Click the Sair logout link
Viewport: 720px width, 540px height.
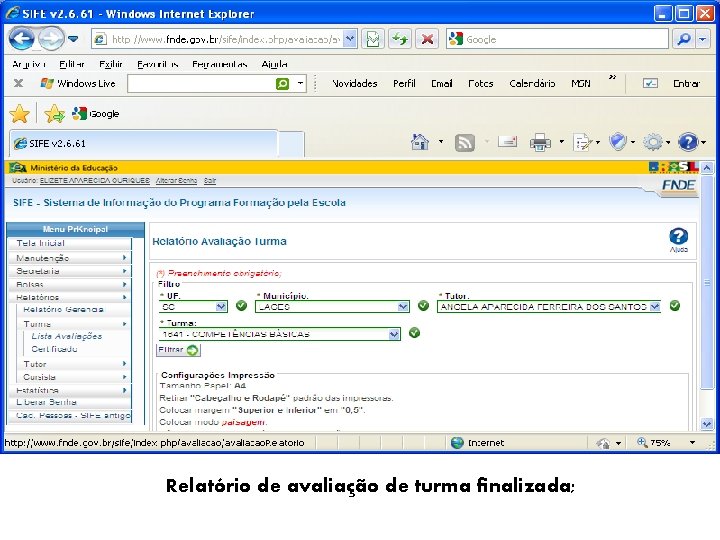[210, 180]
